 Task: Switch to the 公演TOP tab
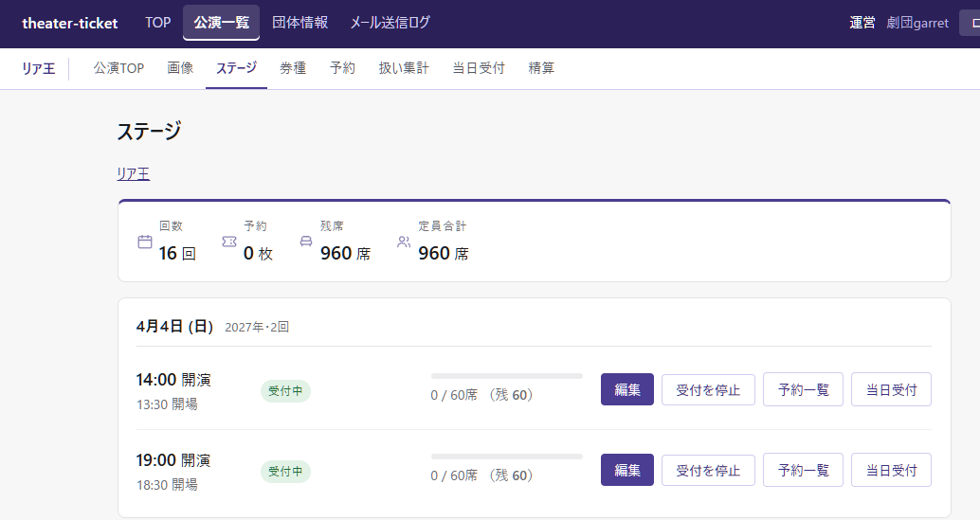[118, 68]
